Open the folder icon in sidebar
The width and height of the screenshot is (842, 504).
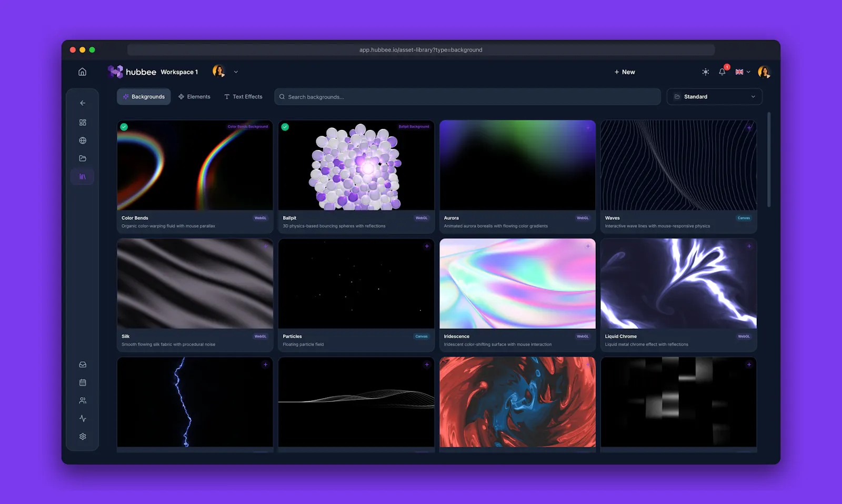click(x=83, y=158)
